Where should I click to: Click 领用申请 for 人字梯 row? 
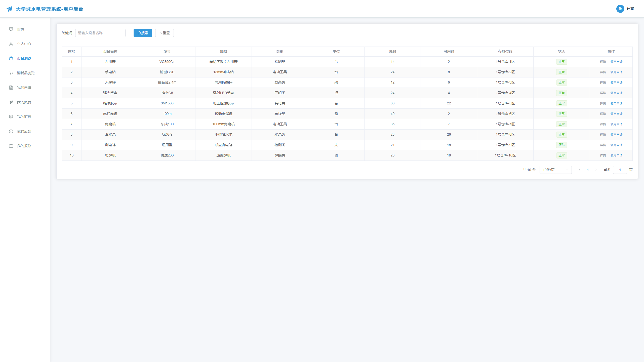pos(616,83)
